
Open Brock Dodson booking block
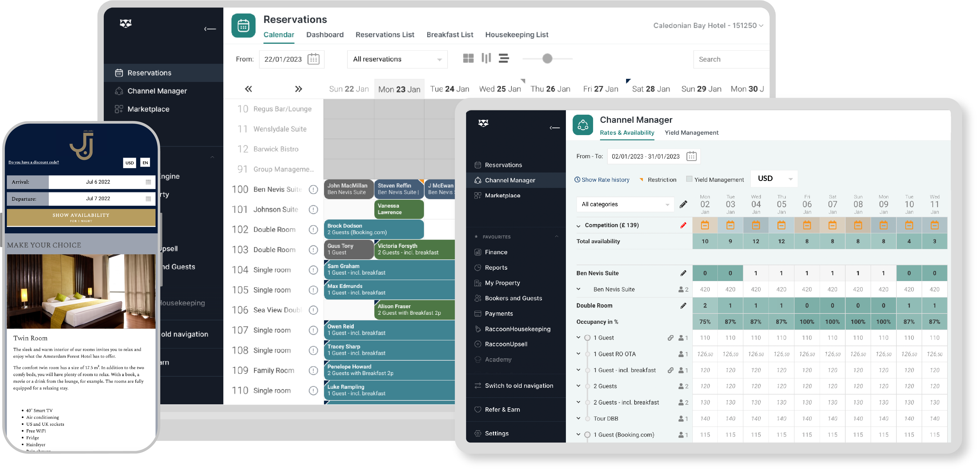(374, 229)
